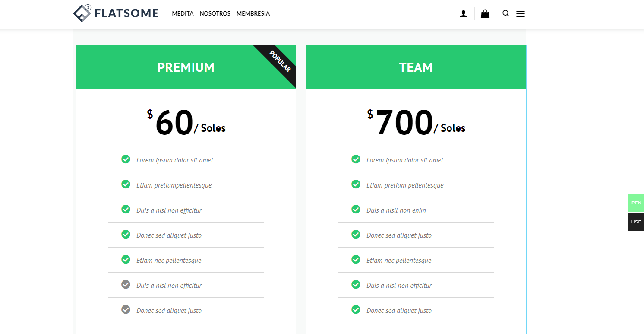Click '/ Soles' label in Team plan
The height and width of the screenshot is (334, 644).
(x=449, y=128)
